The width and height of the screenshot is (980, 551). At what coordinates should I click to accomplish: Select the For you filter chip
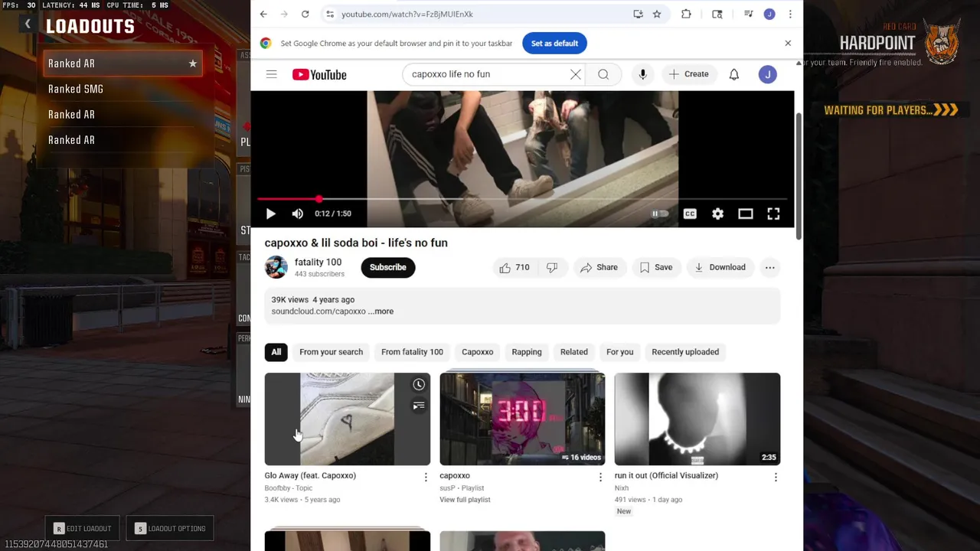coord(619,352)
